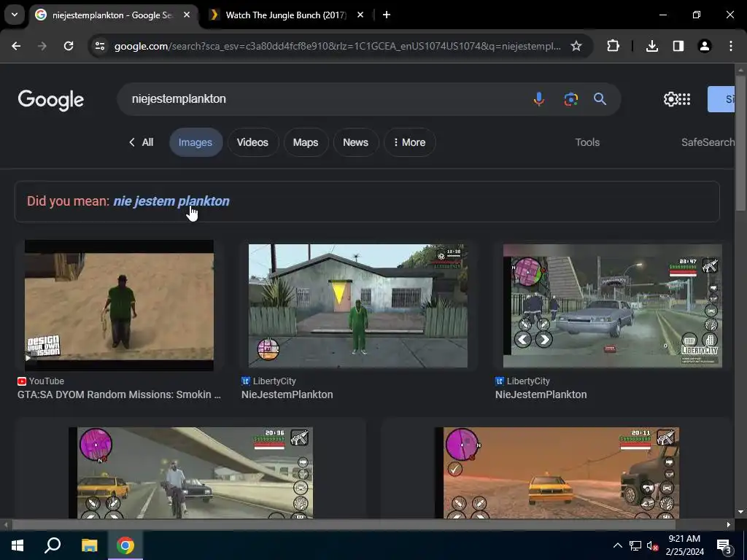Reload the current page
Screen dimensions: 747x560
[x=69, y=46]
